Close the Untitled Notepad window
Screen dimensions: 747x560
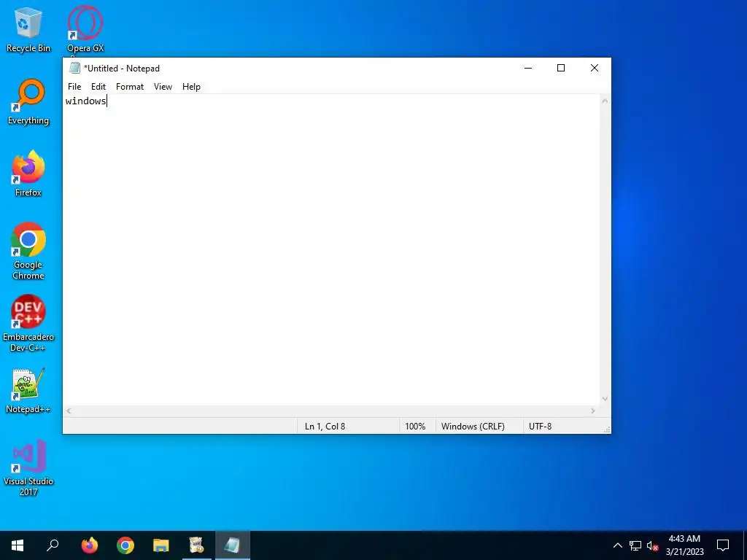pos(595,68)
